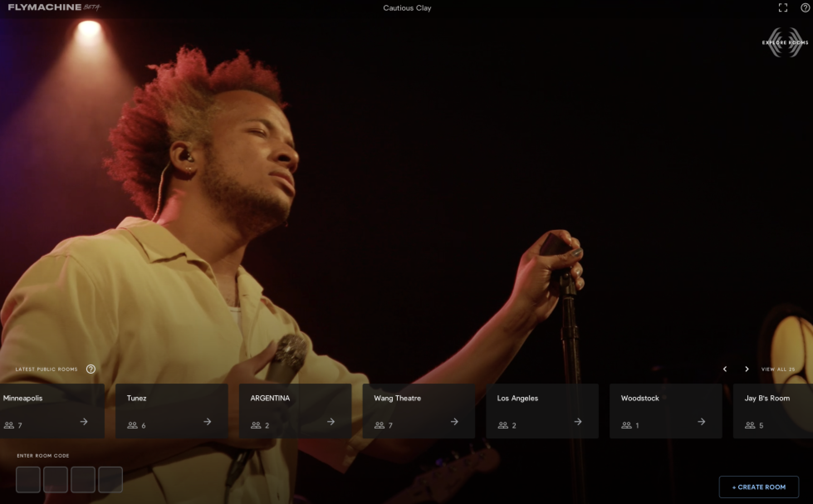Click the Cautious Clay show title
Screen dimensions: 813x504
[x=407, y=8]
